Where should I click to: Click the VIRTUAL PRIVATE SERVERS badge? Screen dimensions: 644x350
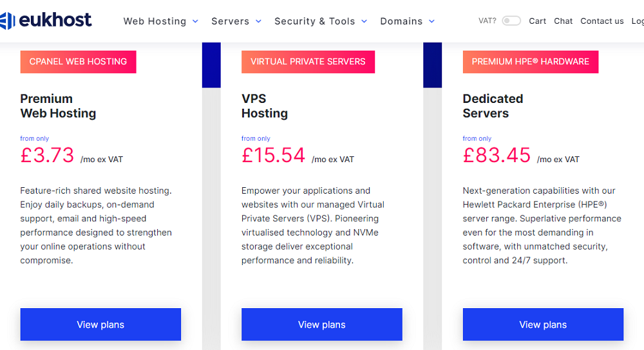pos(308,62)
